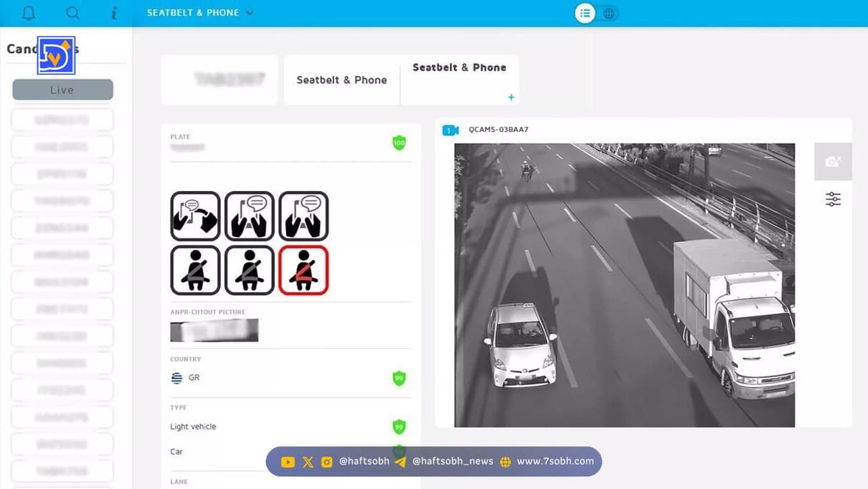Click the blue camera icon near QCAM5-03BAA7
Image resolution: width=868 pixels, height=489 pixels.
pyautogui.click(x=450, y=130)
